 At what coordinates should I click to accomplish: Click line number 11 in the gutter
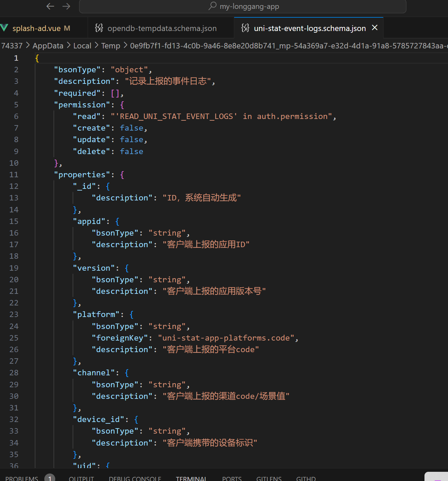coord(14,175)
